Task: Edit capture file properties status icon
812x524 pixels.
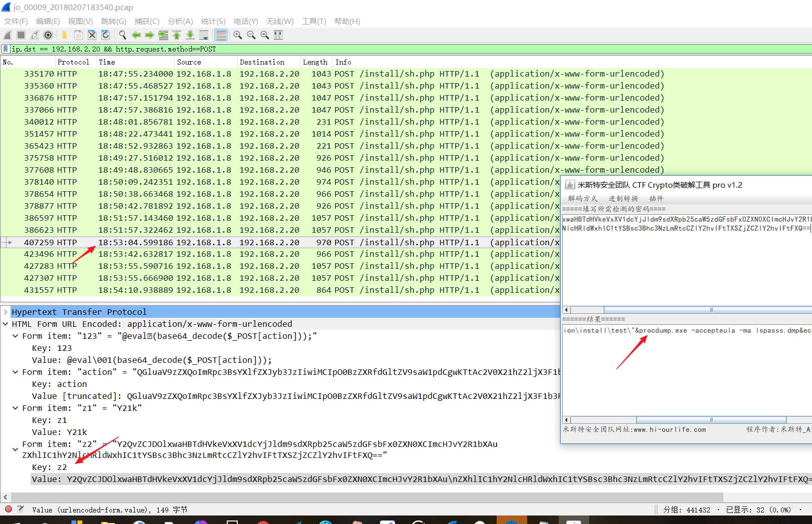Action: [x=21, y=509]
